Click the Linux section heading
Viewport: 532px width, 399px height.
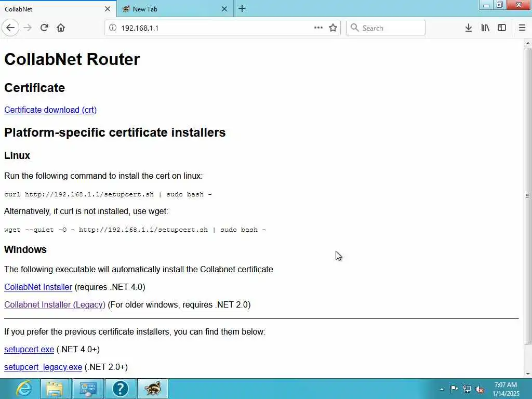[x=17, y=155]
